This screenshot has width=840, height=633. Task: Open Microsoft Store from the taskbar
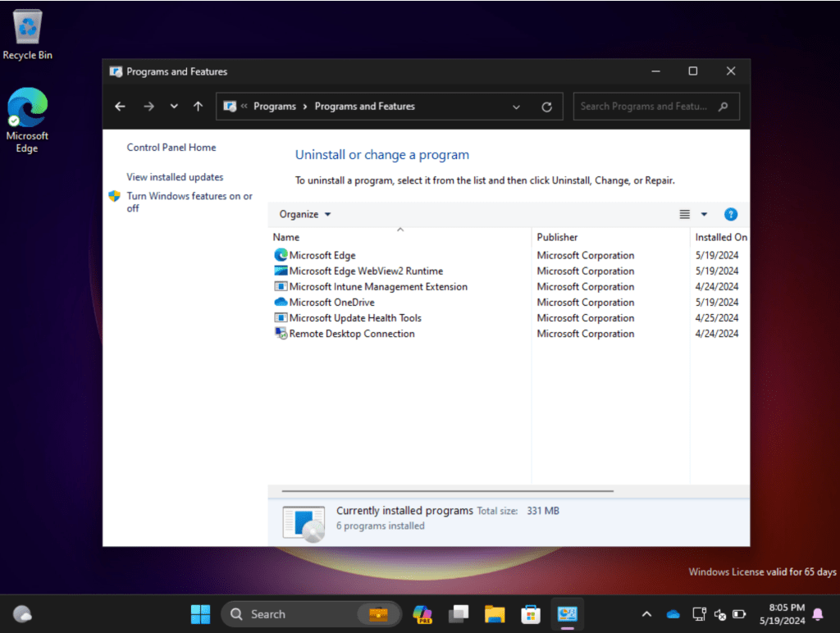point(531,613)
